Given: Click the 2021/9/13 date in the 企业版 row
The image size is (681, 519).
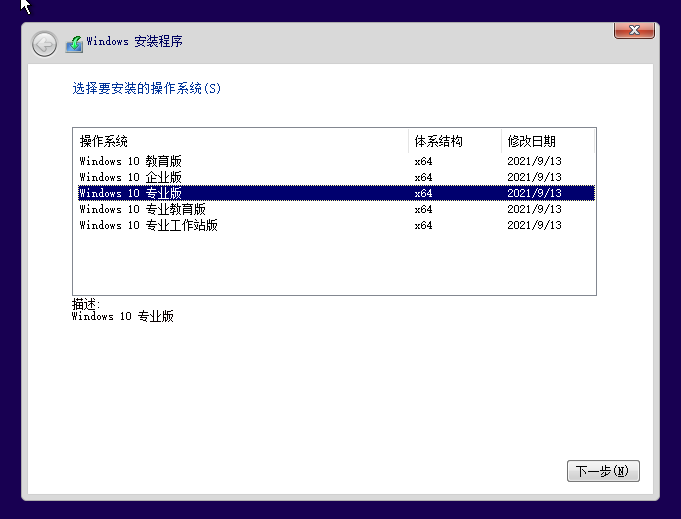Looking at the screenshot, I should point(534,177).
